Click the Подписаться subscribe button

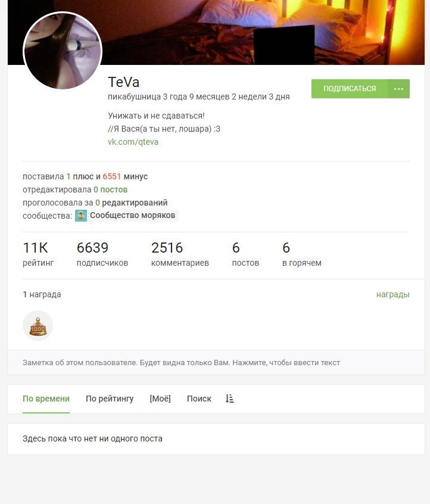[x=350, y=89]
